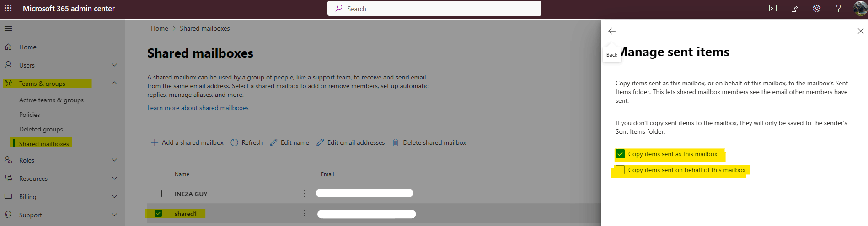Open the app launcher waffle icon
Viewport: 868px width, 226px height.
[8, 8]
